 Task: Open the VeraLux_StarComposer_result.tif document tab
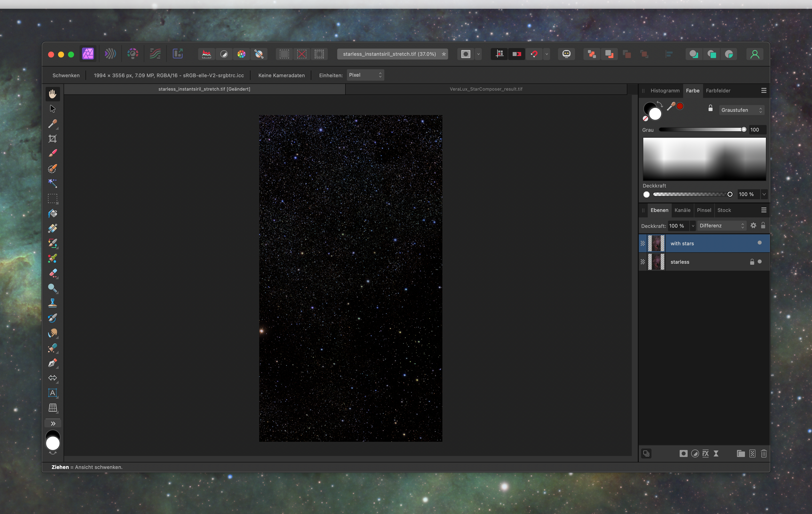486,89
